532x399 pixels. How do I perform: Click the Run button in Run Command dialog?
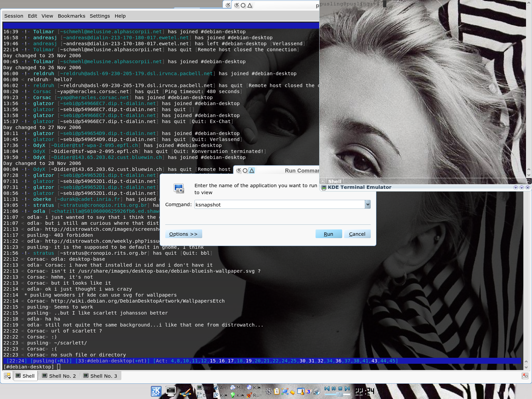pos(329,234)
